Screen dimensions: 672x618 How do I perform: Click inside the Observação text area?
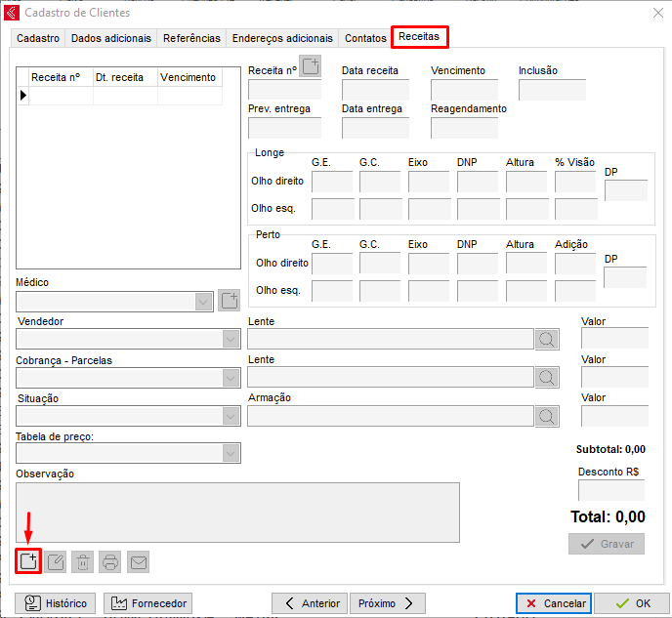click(237, 512)
